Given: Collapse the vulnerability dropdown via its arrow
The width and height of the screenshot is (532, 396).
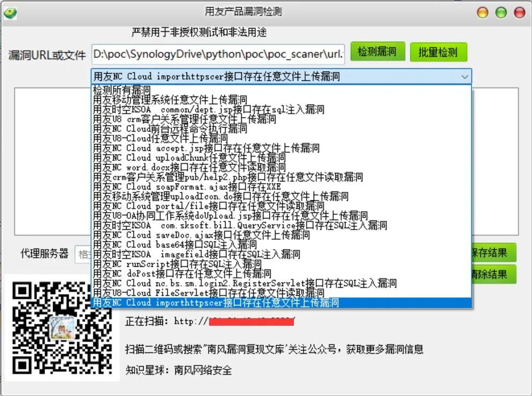Looking at the screenshot, I should click(464, 77).
